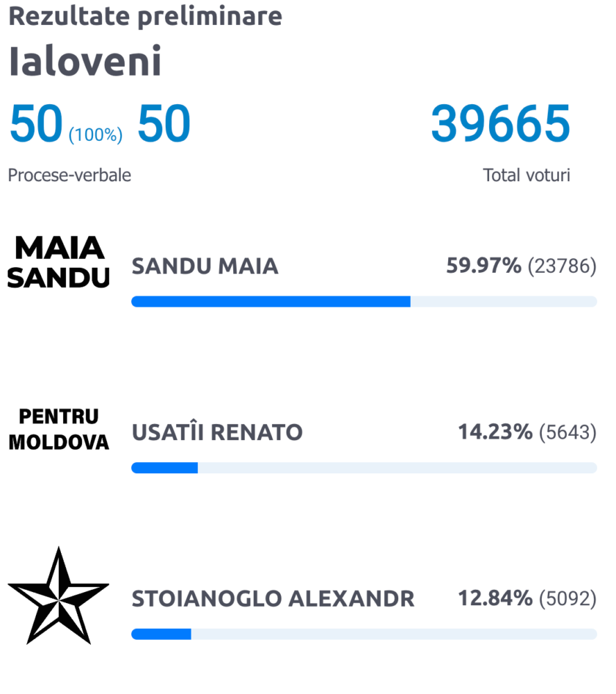Click the (5643) vote count
This screenshot has height=694, width=616.
[x=567, y=433]
